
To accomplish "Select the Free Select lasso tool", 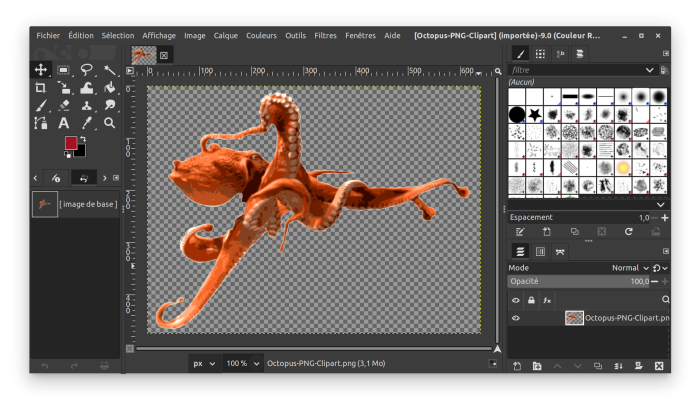I will [x=87, y=70].
